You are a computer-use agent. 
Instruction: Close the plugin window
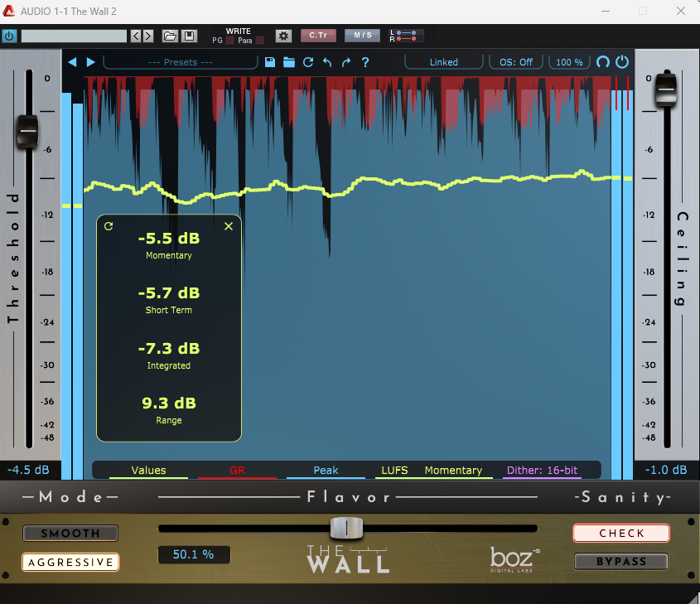(x=681, y=11)
